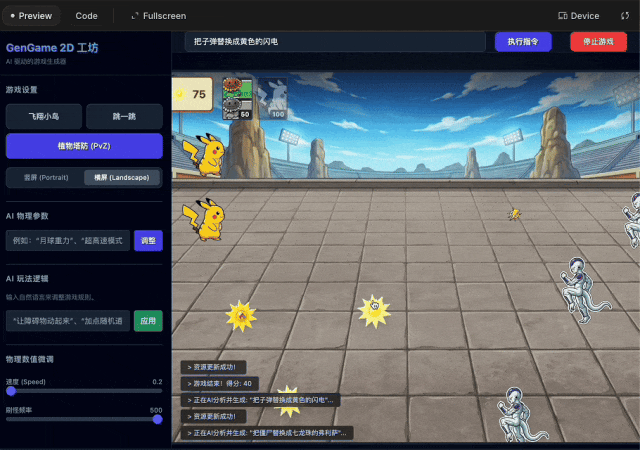Select the 跳一跳 game option
Image resolution: width=640 pixels, height=450 pixels.
tap(124, 116)
